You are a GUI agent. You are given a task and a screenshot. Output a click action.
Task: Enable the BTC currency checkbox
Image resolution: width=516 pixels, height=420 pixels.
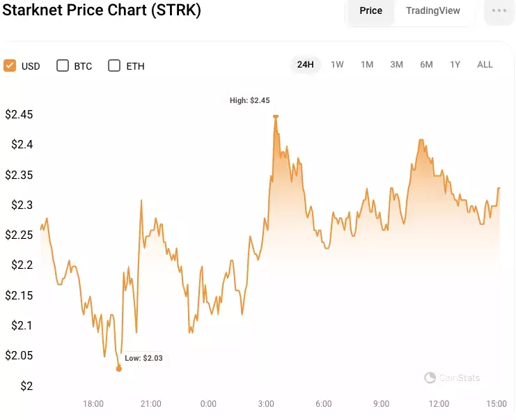coord(63,65)
